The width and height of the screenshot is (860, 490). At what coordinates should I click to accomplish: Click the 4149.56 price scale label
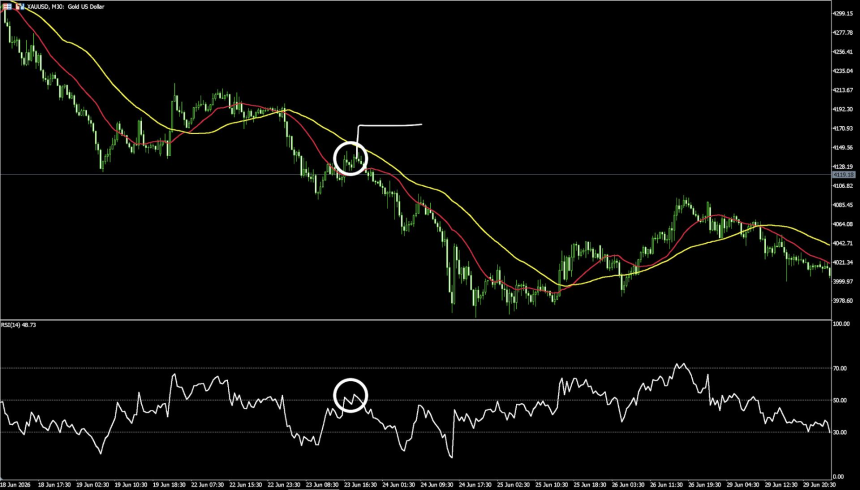842,148
